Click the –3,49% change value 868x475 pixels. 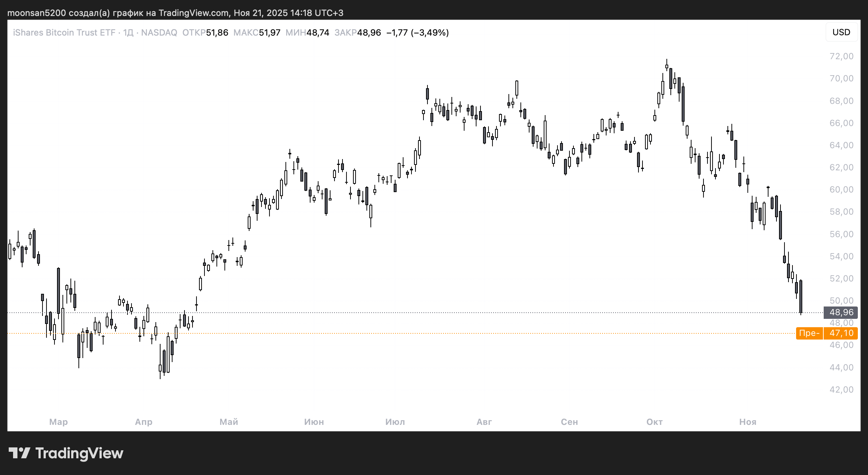coord(430,32)
